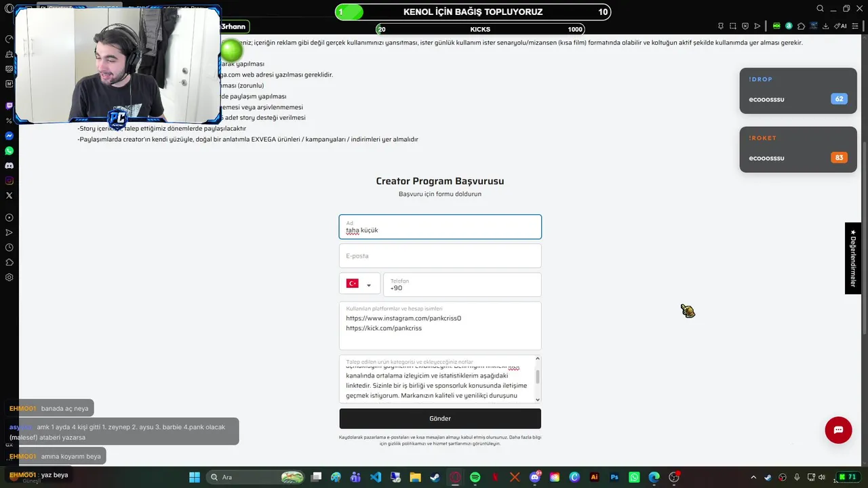Open Visual Studio Code from the taskbar
This screenshot has width=868, height=488.
[x=375, y=477]
